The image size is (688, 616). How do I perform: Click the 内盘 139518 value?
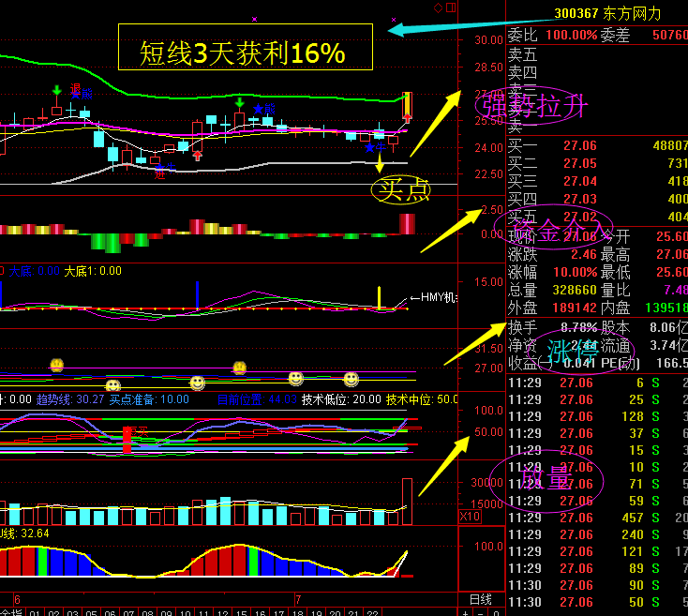point(666,308)
